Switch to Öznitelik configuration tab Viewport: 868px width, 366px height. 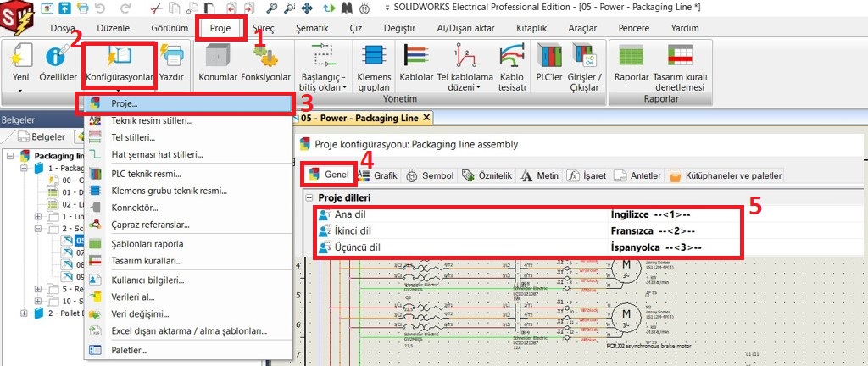[487, 176]
